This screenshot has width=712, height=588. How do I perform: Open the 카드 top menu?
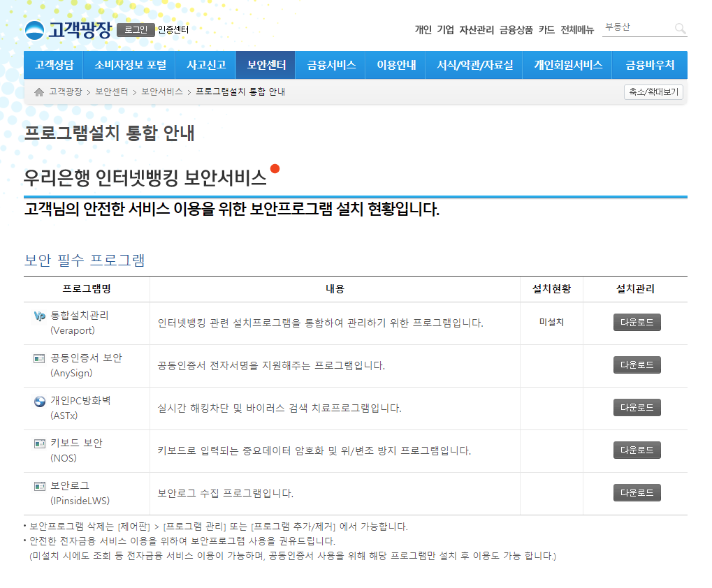546,30
